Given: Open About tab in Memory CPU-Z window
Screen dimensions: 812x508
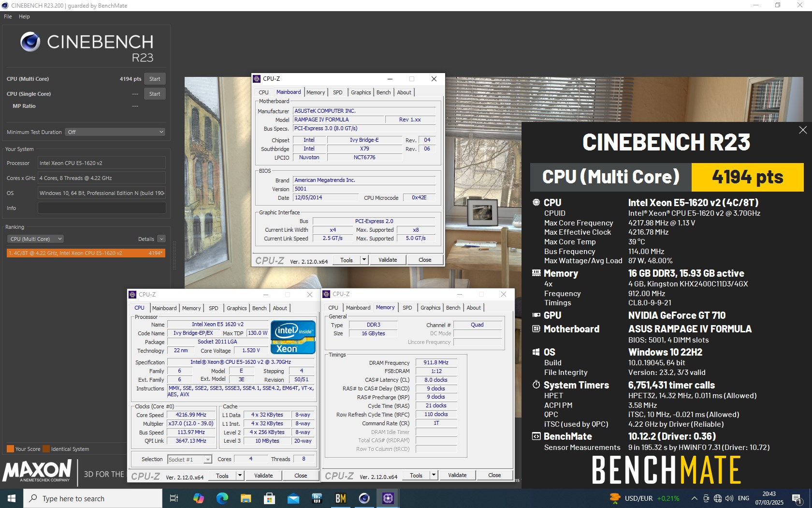Looking at the screenshot, I should coord(474,308).
